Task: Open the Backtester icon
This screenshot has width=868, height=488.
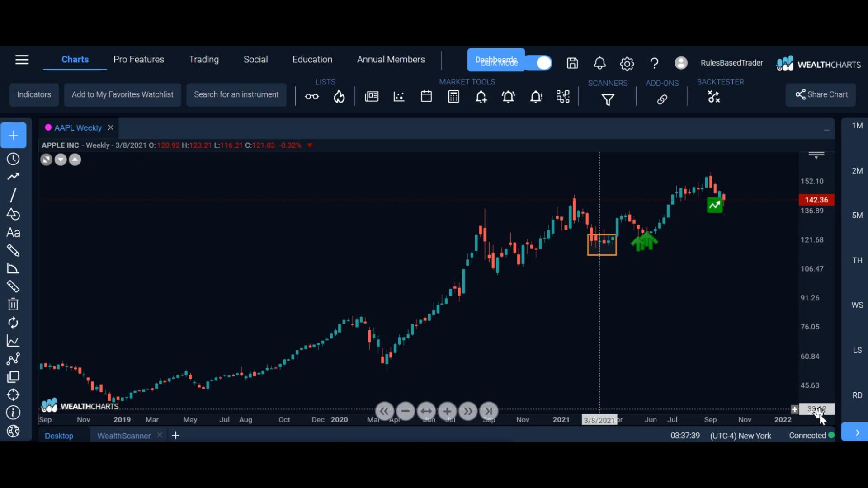Action: click(714, 97)
